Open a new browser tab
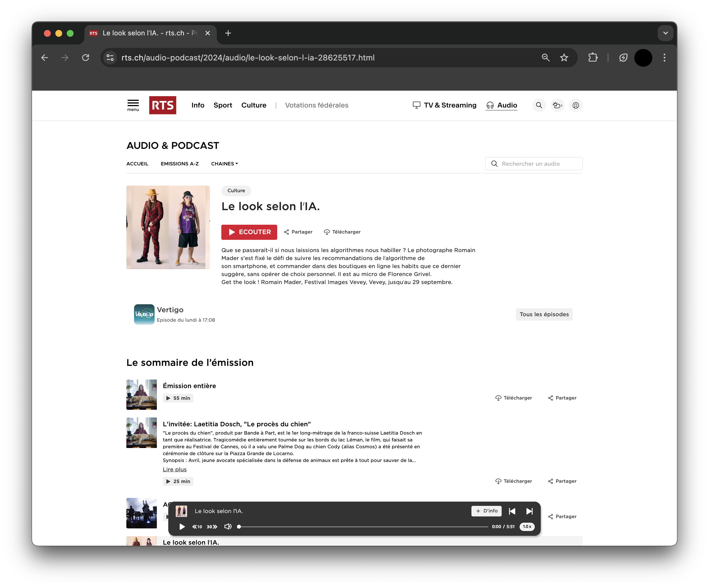Viewport: 709px width, 588px height. click(x=228, y=33)
